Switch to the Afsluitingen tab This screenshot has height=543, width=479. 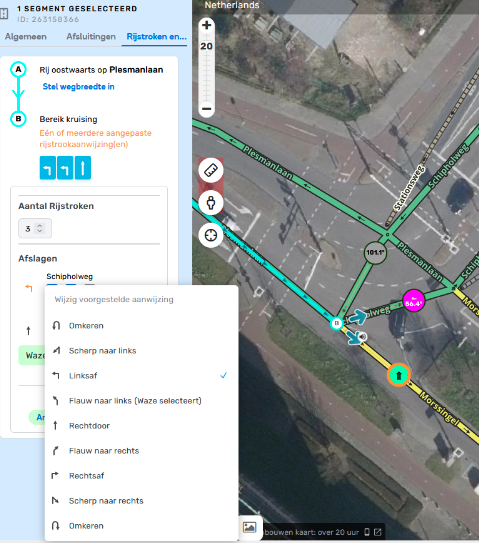pyautogui.click(x=91, y=37)
